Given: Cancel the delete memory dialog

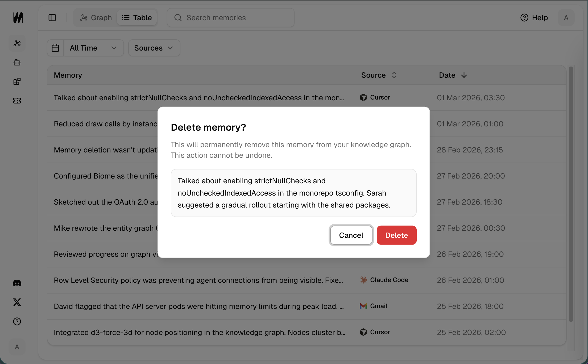Looking at the screenshot, I should [351, 235].
